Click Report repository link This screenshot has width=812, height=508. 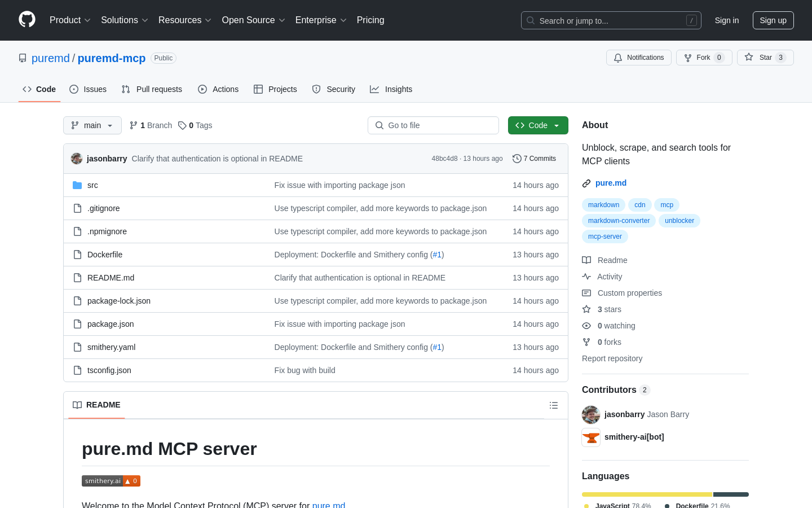(612, 358)
